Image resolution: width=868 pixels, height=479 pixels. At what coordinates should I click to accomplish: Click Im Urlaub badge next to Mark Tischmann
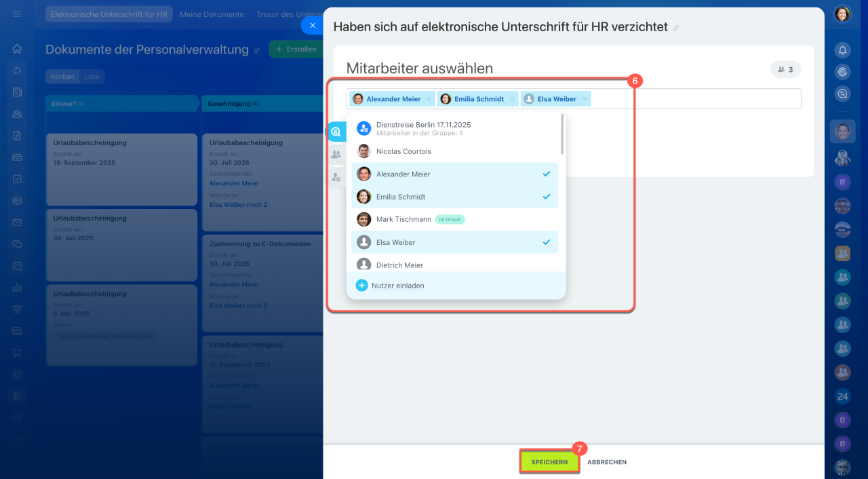tap(450, 220)
